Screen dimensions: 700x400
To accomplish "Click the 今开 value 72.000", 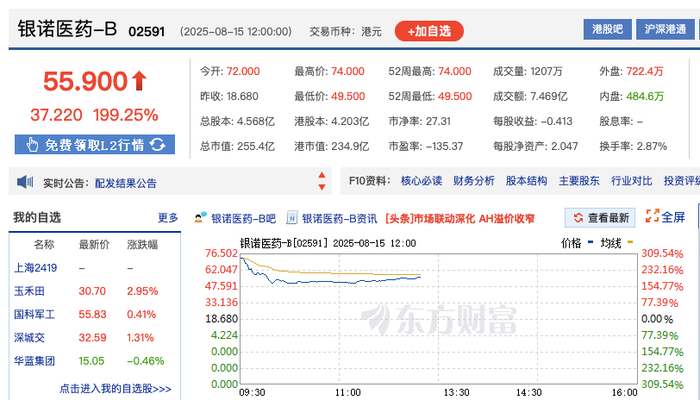I will [243, 71].
